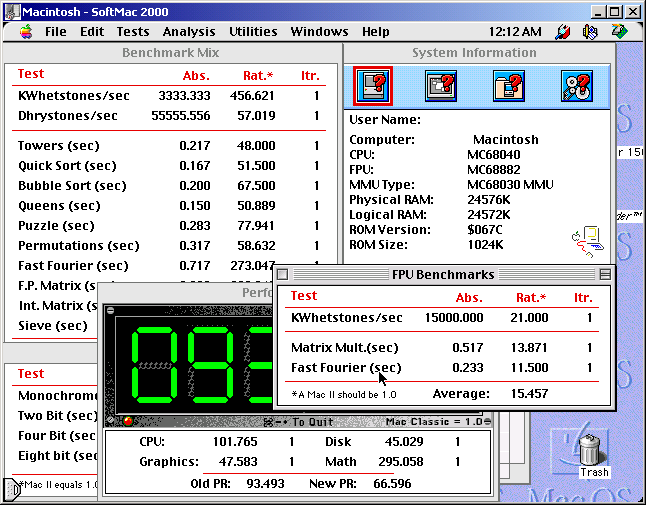Click the Average value 15.457

(x=529, y=394)
